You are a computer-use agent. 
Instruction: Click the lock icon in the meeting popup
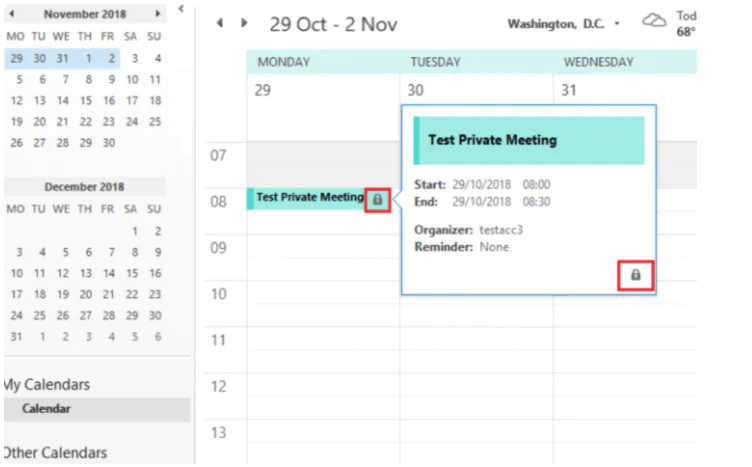(635, 274)
